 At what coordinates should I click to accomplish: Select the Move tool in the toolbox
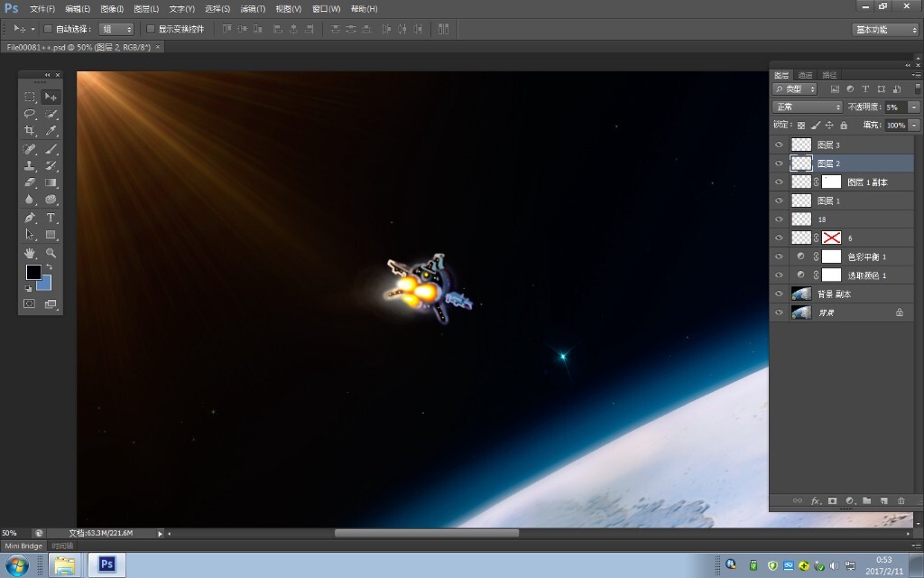click(x=51, y=96)
